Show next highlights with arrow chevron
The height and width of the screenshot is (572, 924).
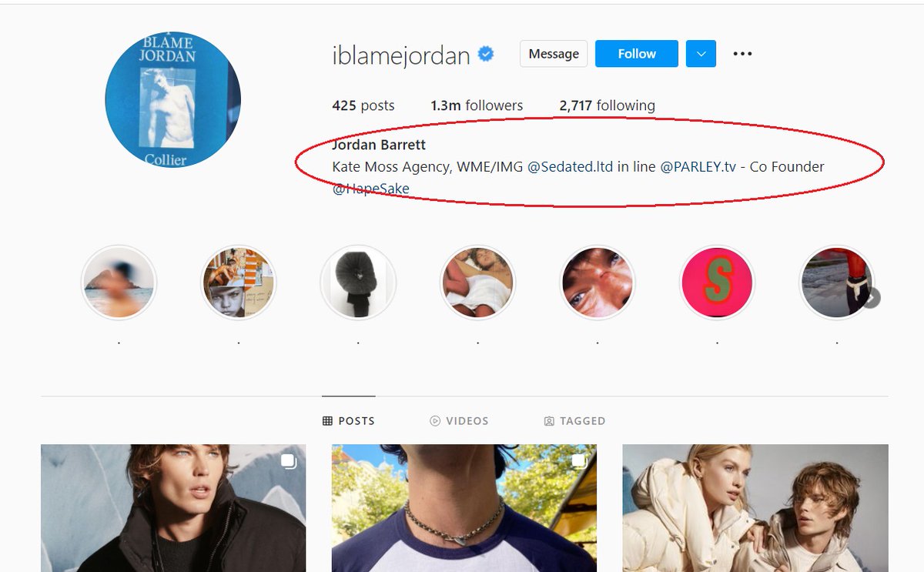click(871, 297)
